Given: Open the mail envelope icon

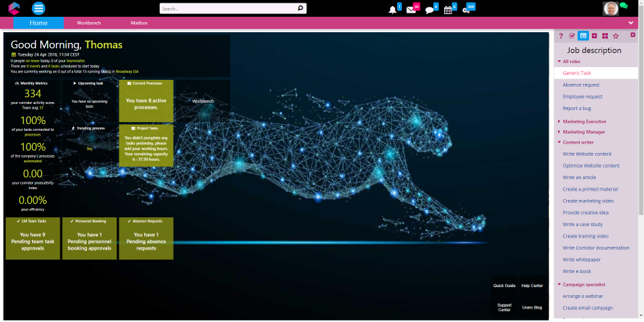Looking at the screenshot, I should (x=411, y=10).
